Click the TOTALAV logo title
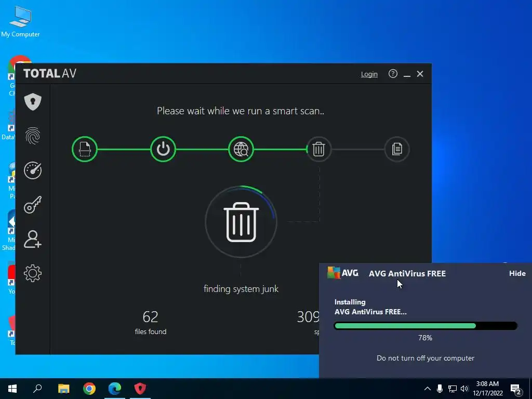 click(50, 73)
